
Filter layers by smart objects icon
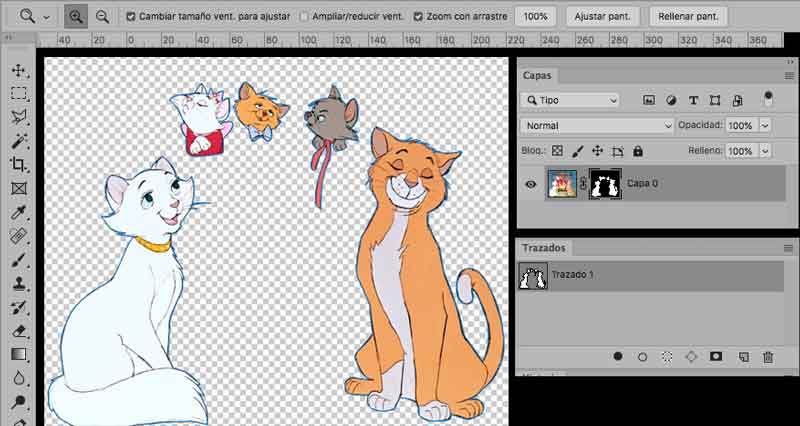(x=737, y=101)
